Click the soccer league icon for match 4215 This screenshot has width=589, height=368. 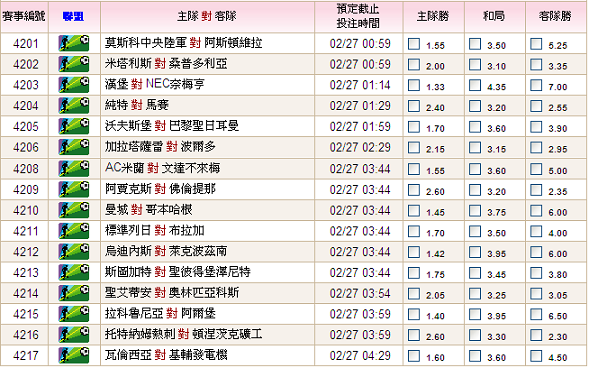pos(74,314)
